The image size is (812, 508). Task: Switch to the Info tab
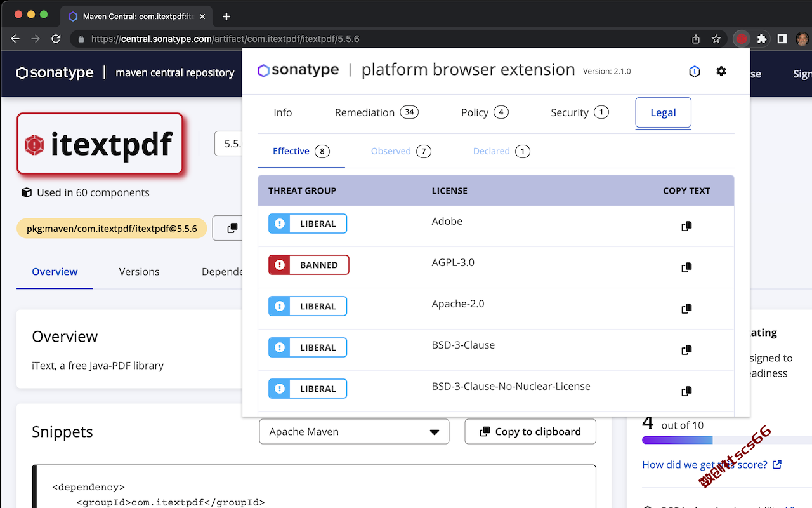pyautogui.click(x=283, y=112)
